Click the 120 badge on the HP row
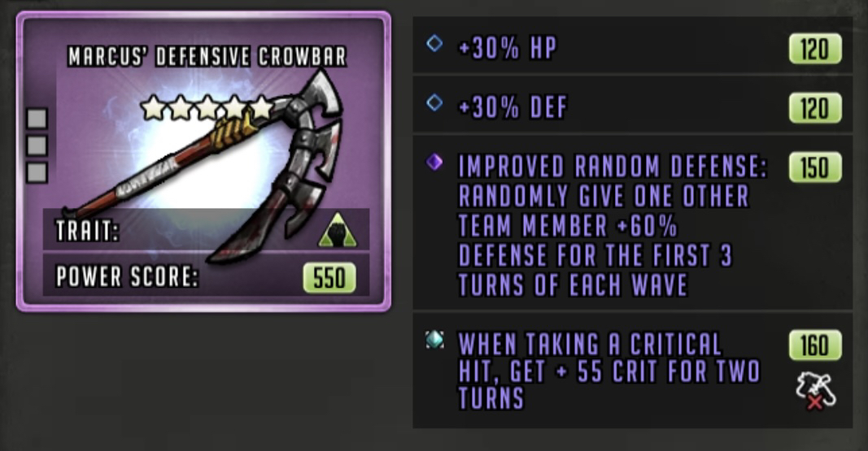Image resolution: width=868 pixels, height=451 pixels. (815, 50)
